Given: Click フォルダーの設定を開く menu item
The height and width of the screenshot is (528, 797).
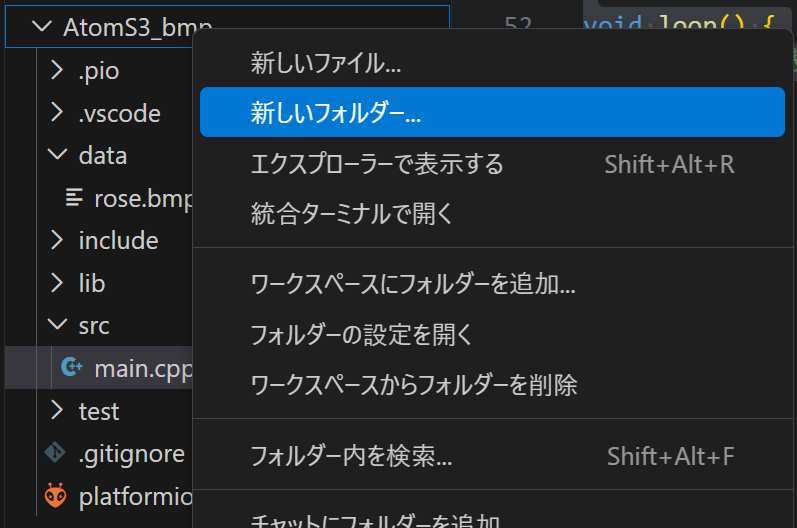Looking at the screenshot, I should coord(362,334).
